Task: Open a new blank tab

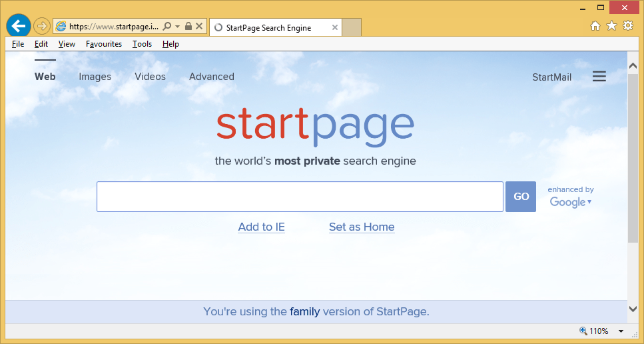Action: tap(352, 27)
